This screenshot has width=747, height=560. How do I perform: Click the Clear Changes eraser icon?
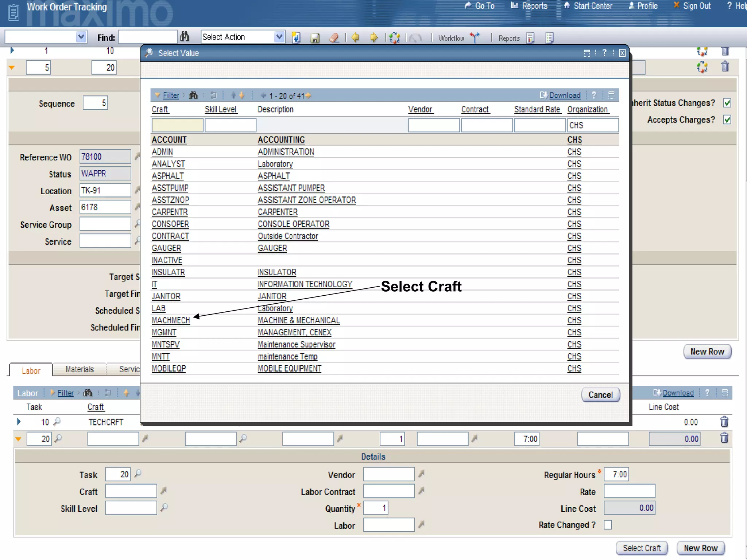pyautogui.click(x=334, y=38)
